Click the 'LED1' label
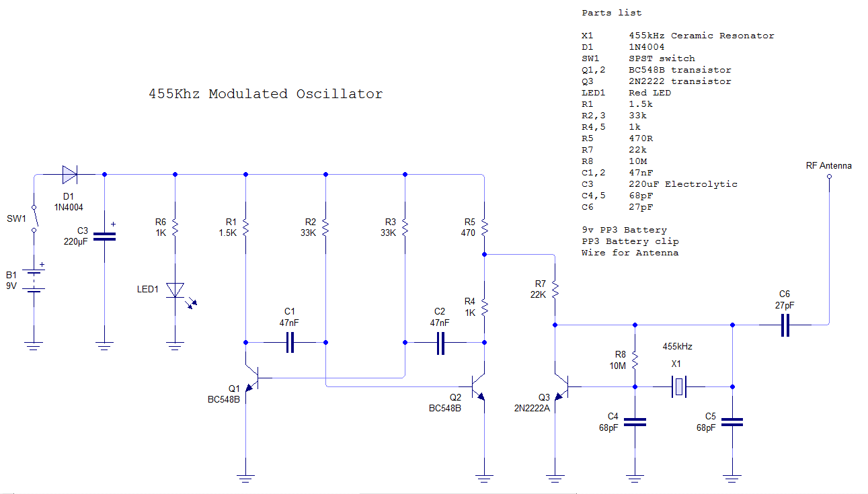The height and width of the screenshot is (494, 868). [x=147, y=290]
